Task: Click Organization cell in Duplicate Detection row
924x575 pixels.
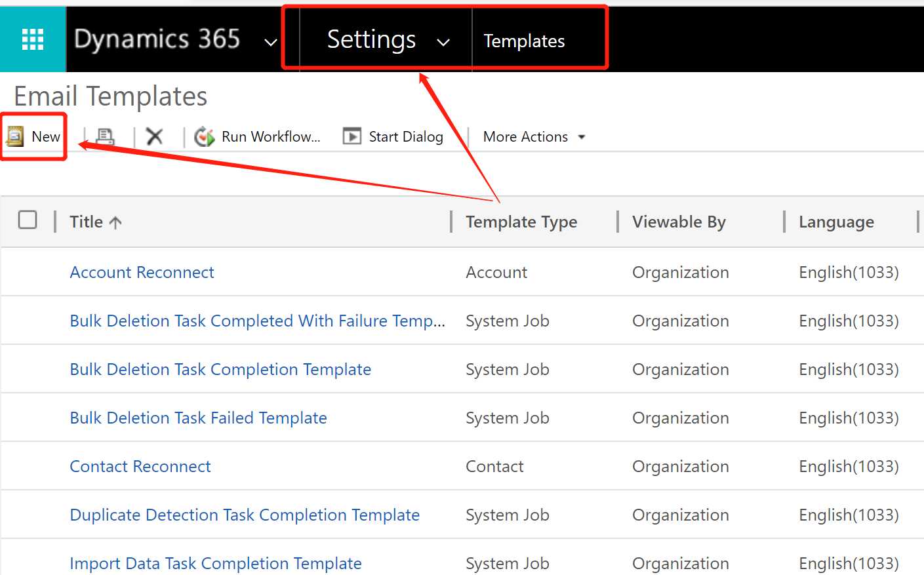Action: (681, 515)
